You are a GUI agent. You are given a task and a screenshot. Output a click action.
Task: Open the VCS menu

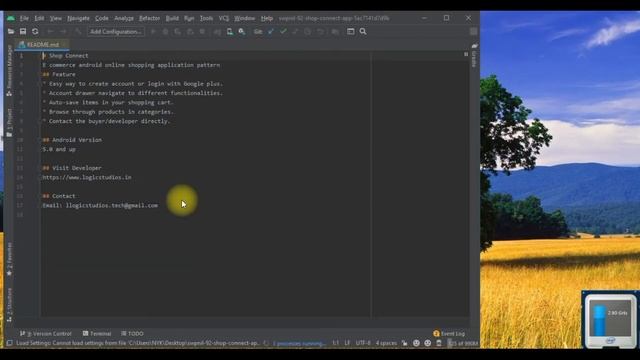(224, 18)
